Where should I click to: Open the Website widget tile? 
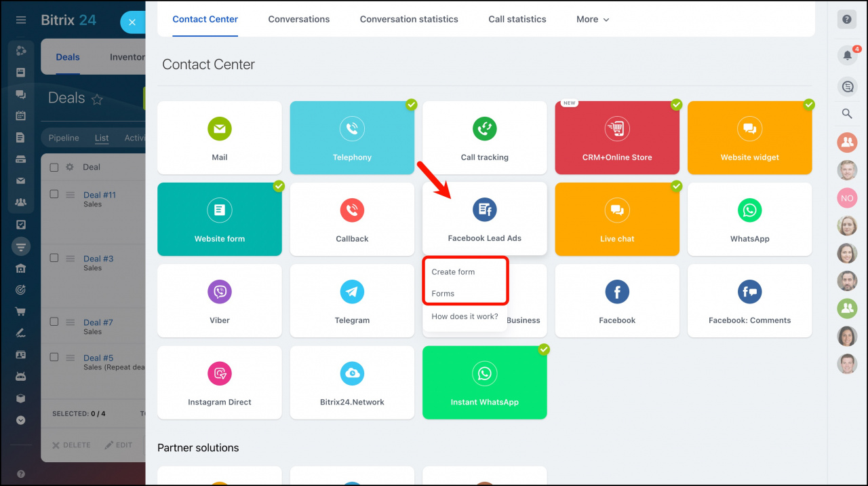pos(750,138)
